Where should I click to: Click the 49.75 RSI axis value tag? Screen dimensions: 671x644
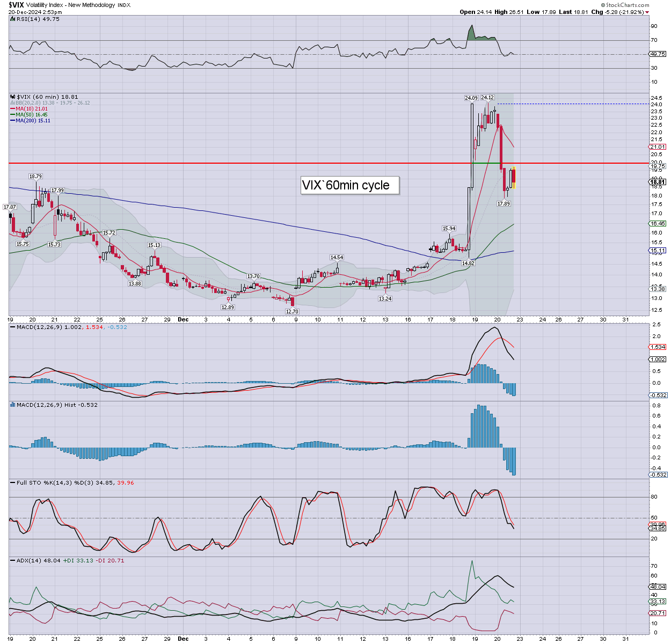[658, 54]
